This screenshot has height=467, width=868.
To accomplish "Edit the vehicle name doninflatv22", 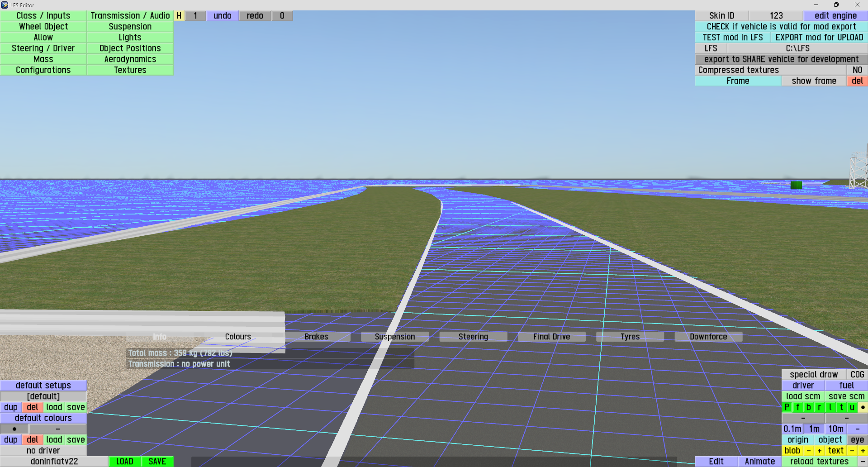I will click(x=54, y=462).
